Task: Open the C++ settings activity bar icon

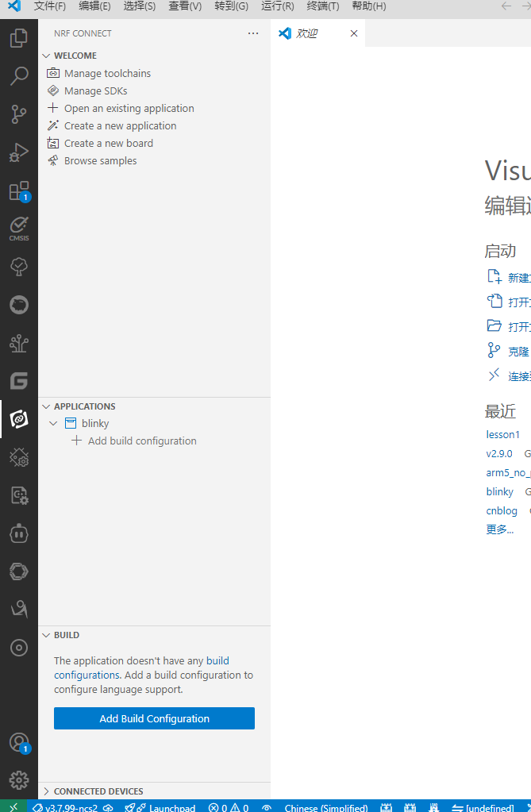Action: [18, 495]
